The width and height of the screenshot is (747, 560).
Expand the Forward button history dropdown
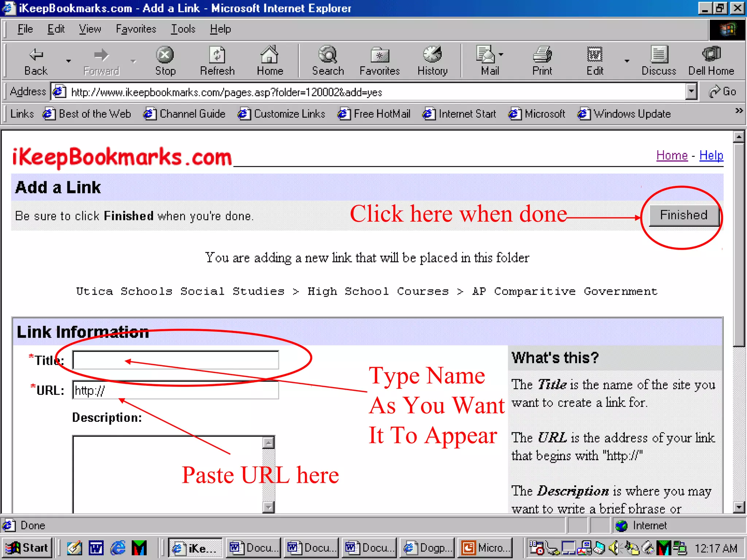133,61
